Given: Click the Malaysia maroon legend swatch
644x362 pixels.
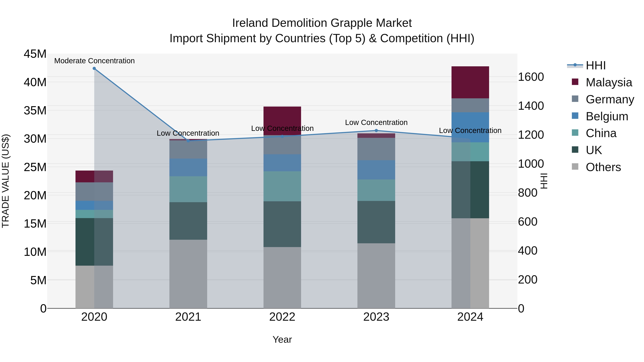Looking at the screenshot, I should [575, 82].
